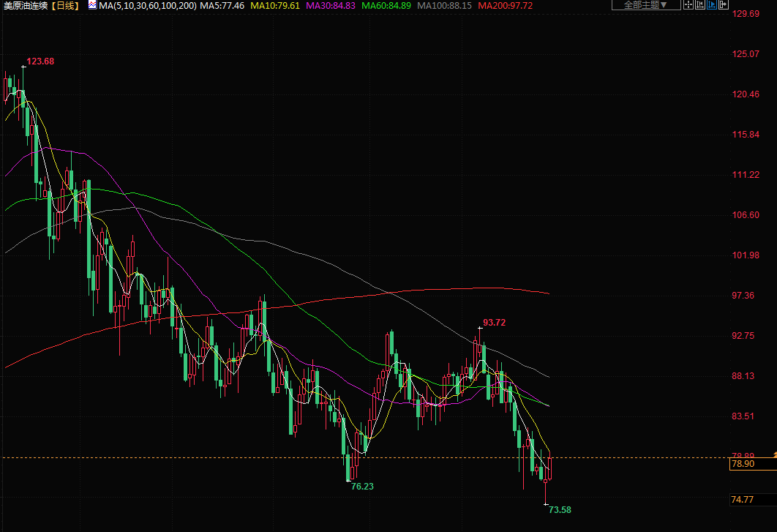Click the axis-with-left-bar icon in top toolbar

click(699, 5)
